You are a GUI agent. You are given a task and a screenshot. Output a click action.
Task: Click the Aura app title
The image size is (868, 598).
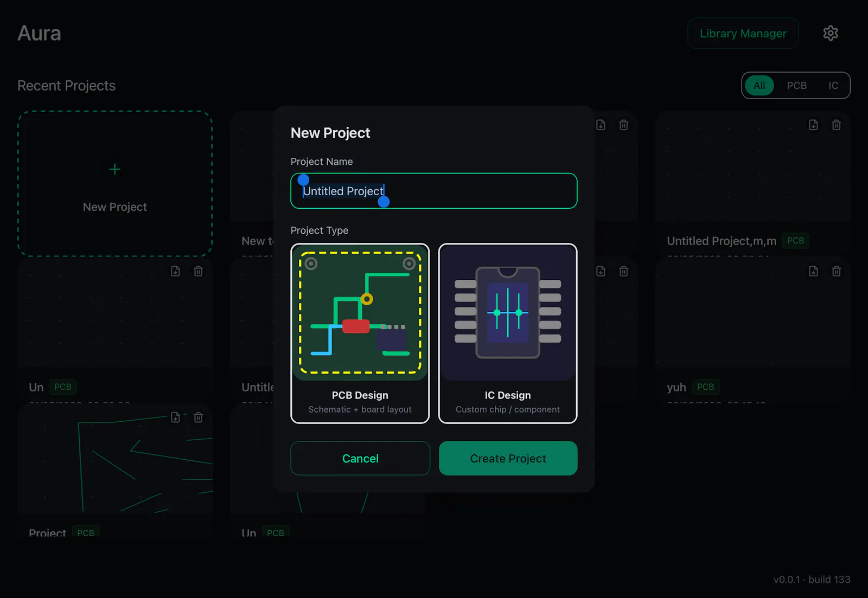(39, 33)
